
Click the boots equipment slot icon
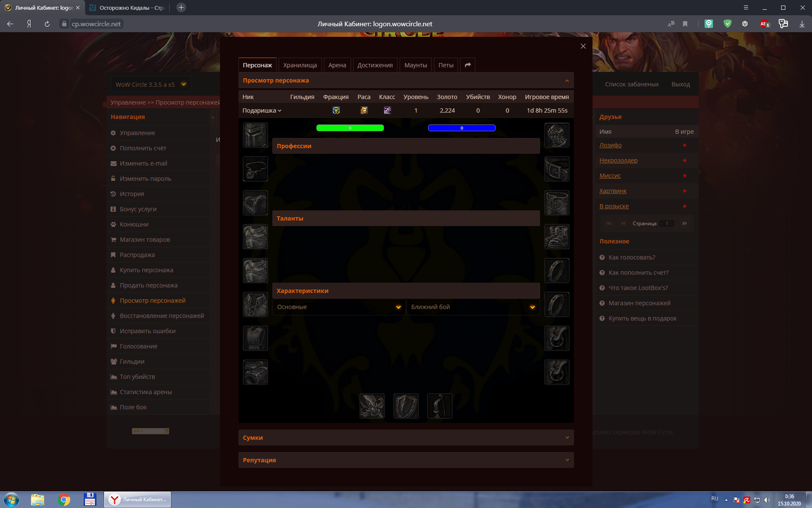coord(557,237)
